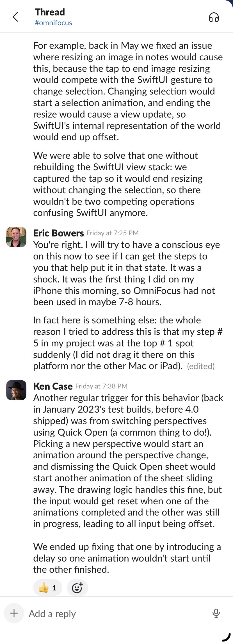The height and width of the screenshot is (644, 233).
Task: Select paragraph starting "We ended up fixing"
Action: click(x=126, y=558)
